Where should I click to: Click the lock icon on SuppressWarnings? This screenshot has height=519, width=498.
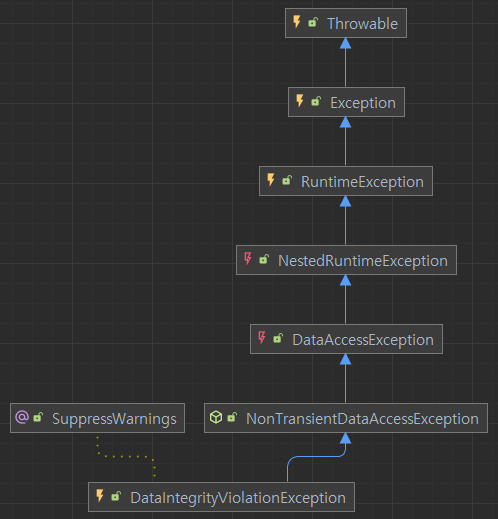coord(38,417)
